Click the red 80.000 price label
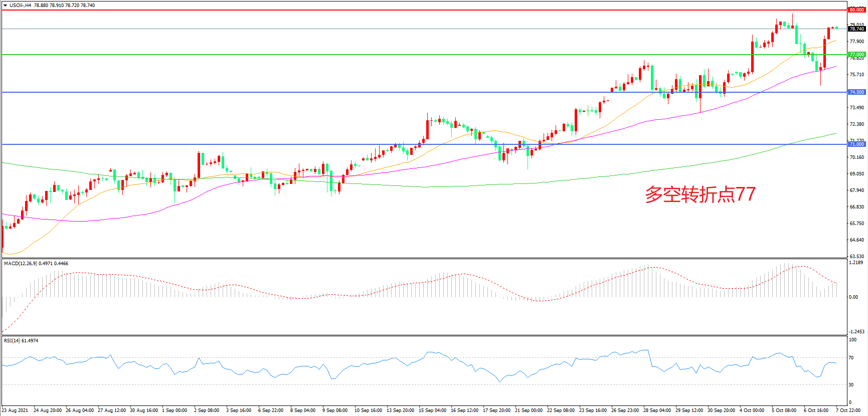Image resolution: width=868 pixels, height=416 pixels. [856, 10]
